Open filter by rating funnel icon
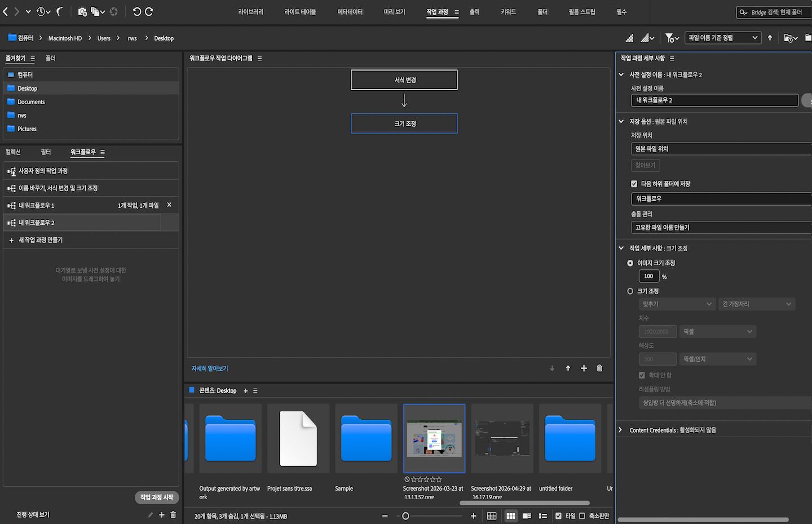 pos(672,38)
